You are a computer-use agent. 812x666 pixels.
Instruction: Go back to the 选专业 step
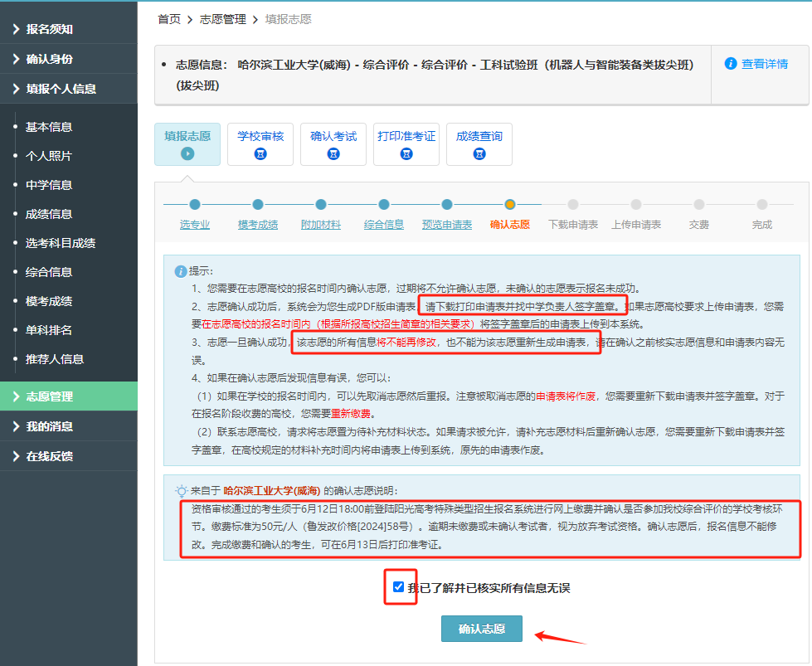[x=195, y=225]
